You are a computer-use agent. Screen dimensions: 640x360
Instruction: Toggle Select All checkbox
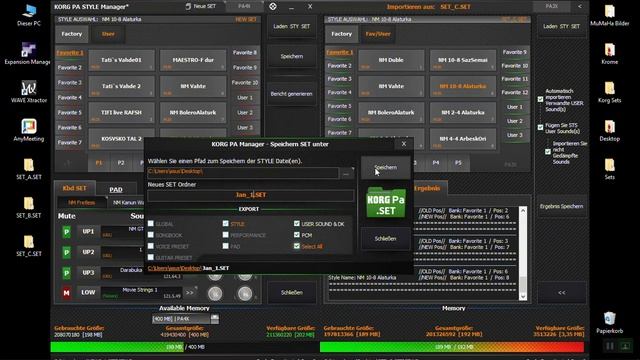[297, 246]
